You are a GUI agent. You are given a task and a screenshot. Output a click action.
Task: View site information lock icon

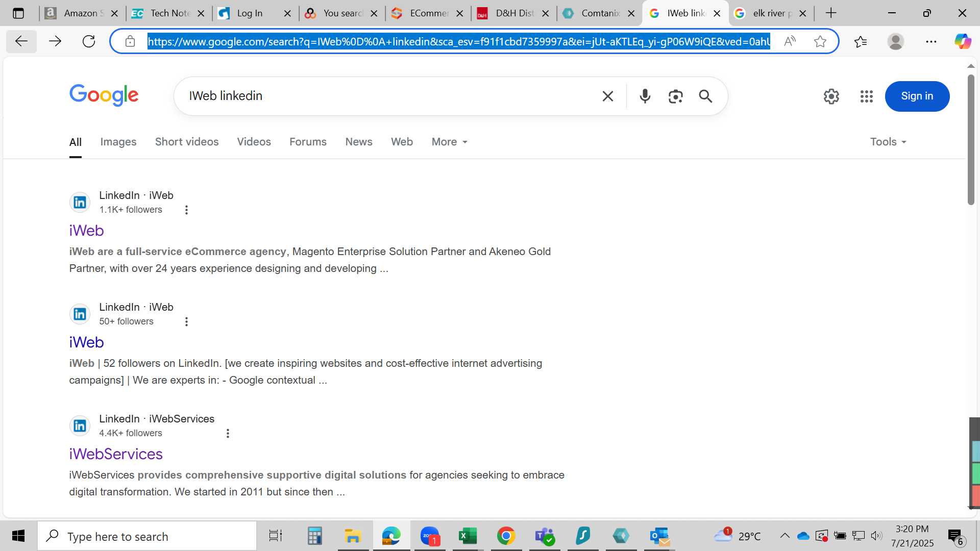pyautogui.click(x=130, y=41)
